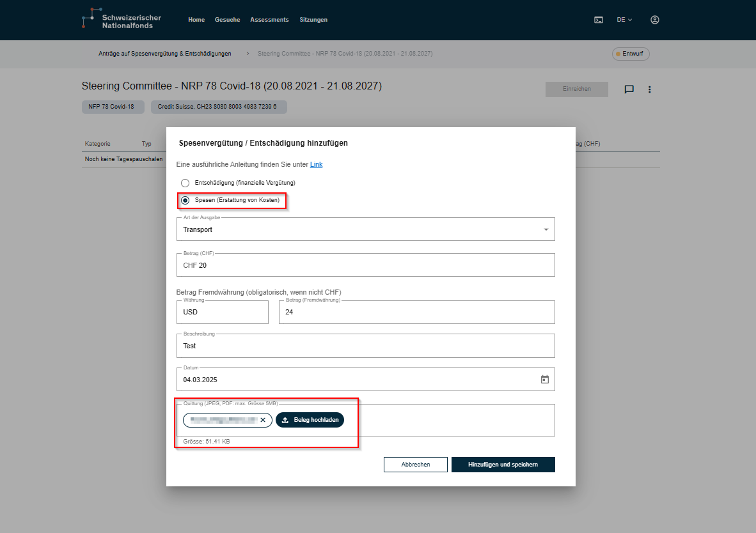756x533 pixels.
Task: Select Spesen (Erstattung von Kosten) option
Action: [x=185, y=200]
